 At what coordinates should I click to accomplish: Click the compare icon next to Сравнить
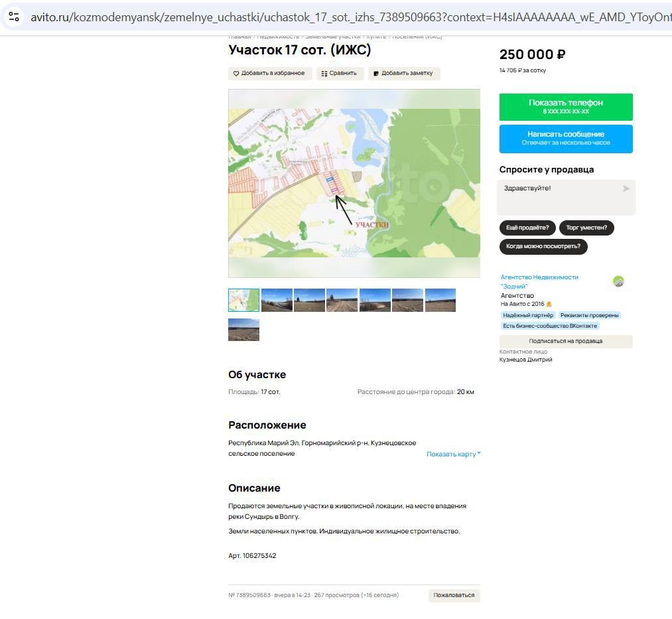[x=324, y=73]
